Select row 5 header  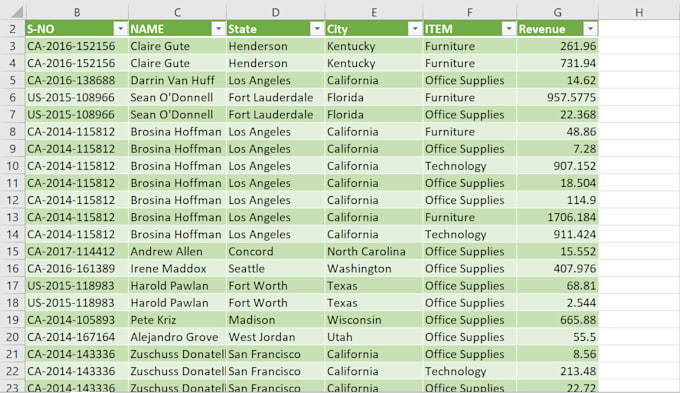coord(13,80)
